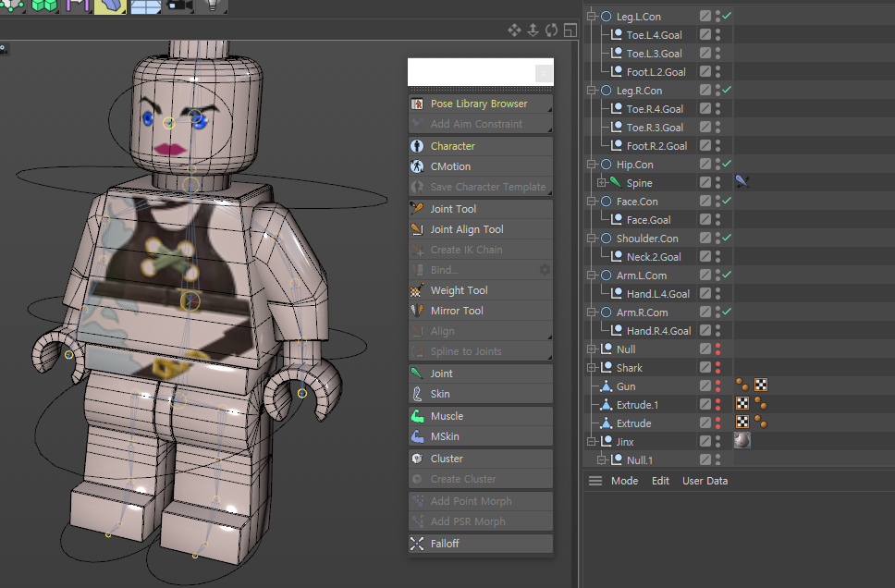Collapse the Hip.Con tree node
Viewport: 895px width, 588px height.
[592, 165]
